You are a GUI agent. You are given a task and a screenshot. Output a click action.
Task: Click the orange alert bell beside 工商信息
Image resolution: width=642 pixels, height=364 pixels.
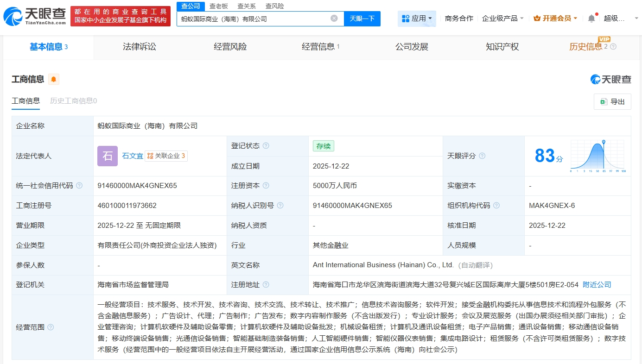pyautogui.click(x=54, y=79)
